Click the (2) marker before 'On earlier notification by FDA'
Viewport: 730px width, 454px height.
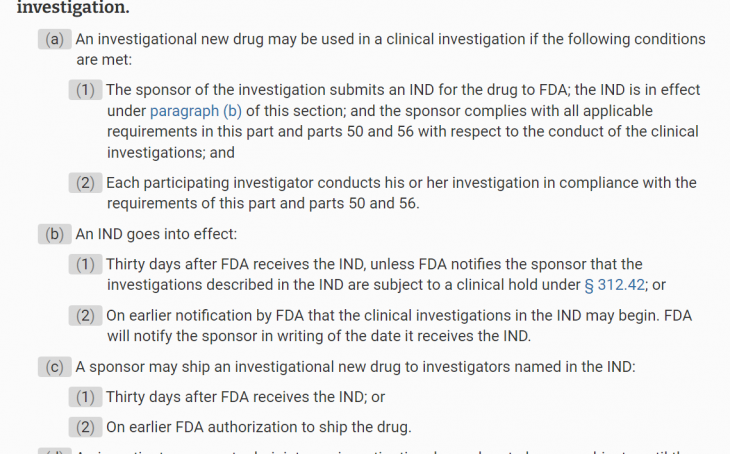point(85,316)
